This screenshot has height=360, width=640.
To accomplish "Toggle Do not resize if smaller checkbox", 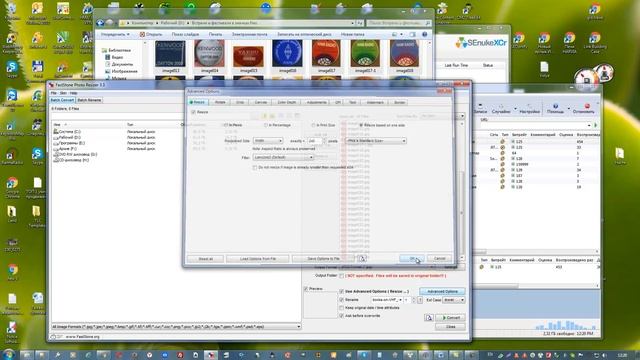I will click(255, 167).
